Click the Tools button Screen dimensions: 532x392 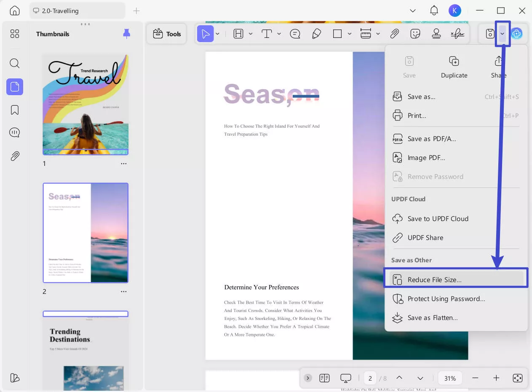click(x=167, y=34)
